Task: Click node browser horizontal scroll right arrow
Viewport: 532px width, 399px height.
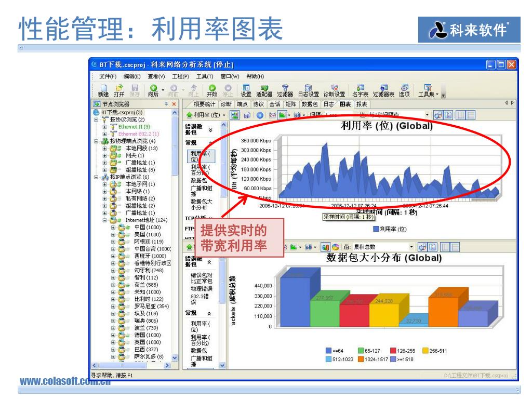Action: [167, 365]
